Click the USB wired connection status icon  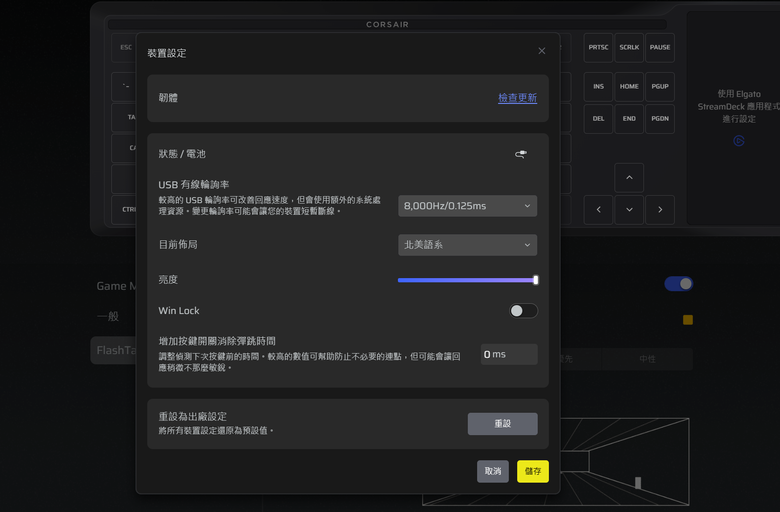point(521,154)
